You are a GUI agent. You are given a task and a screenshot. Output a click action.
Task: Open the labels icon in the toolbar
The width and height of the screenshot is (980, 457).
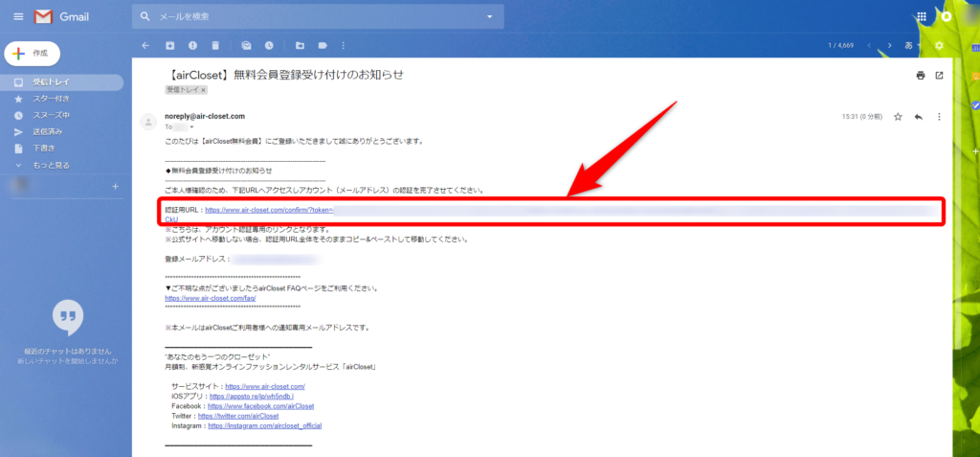323,46
